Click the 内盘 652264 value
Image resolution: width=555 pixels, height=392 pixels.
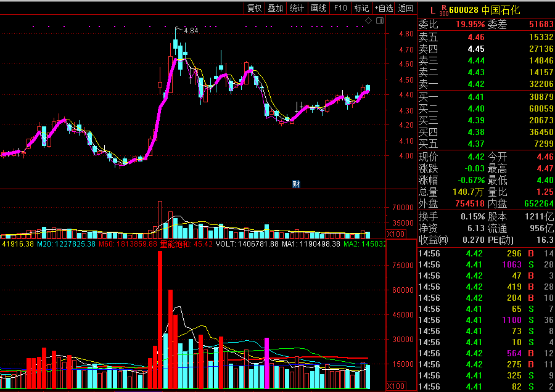[x=539, y=204]
